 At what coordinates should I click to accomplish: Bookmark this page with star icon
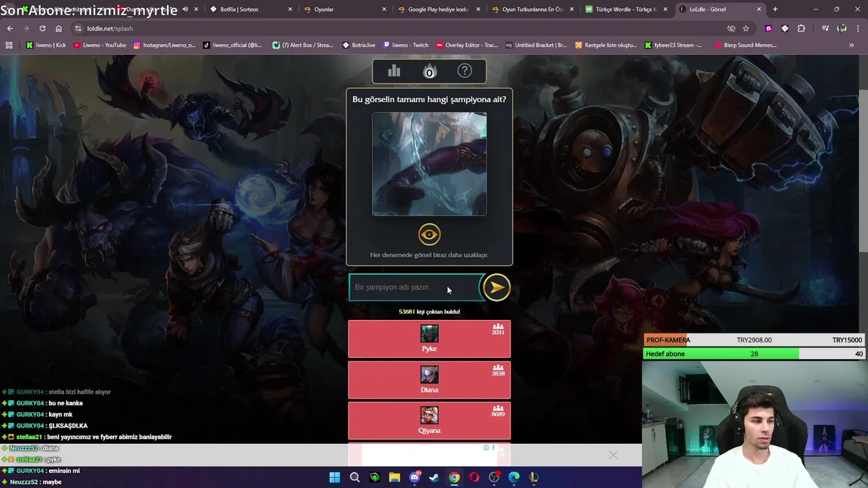point(746,28)
